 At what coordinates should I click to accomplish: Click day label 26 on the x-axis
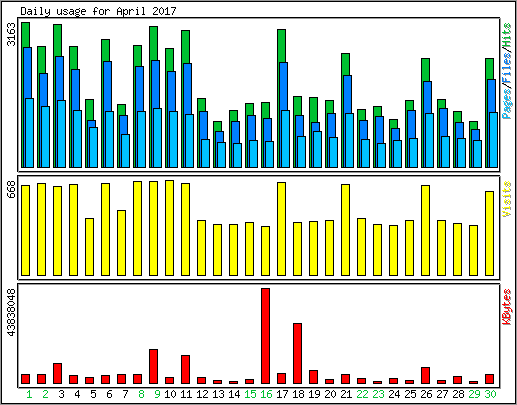click(426, 394)
